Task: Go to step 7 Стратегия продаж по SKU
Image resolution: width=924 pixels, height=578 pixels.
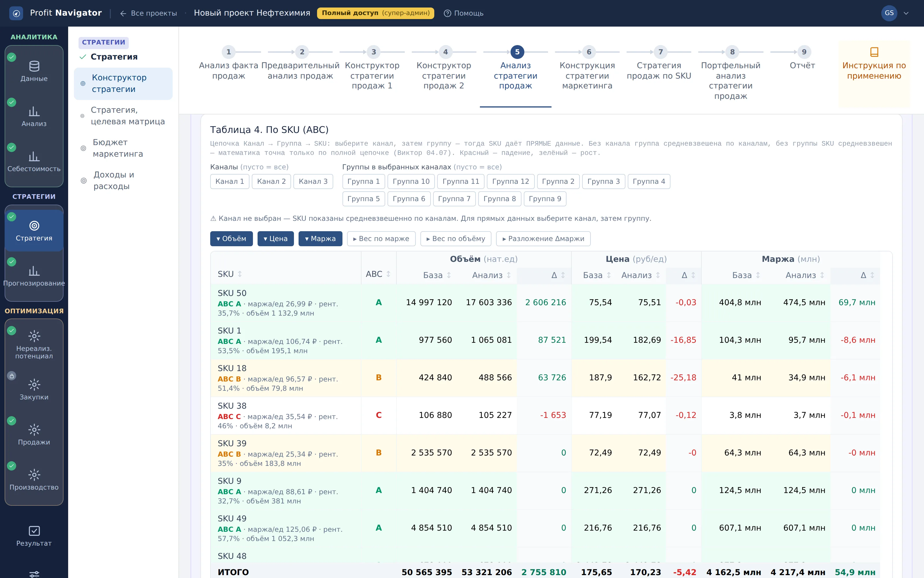Action: pos(659,63)
